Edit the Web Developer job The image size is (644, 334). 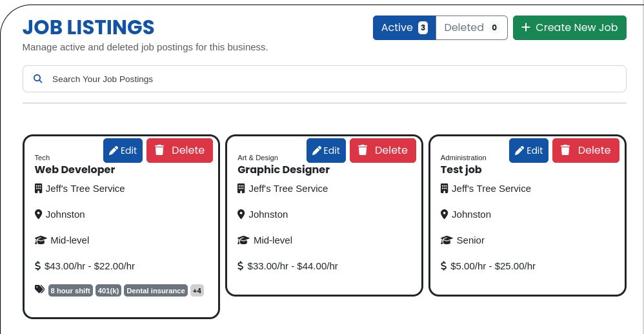[x=123, y=151]
